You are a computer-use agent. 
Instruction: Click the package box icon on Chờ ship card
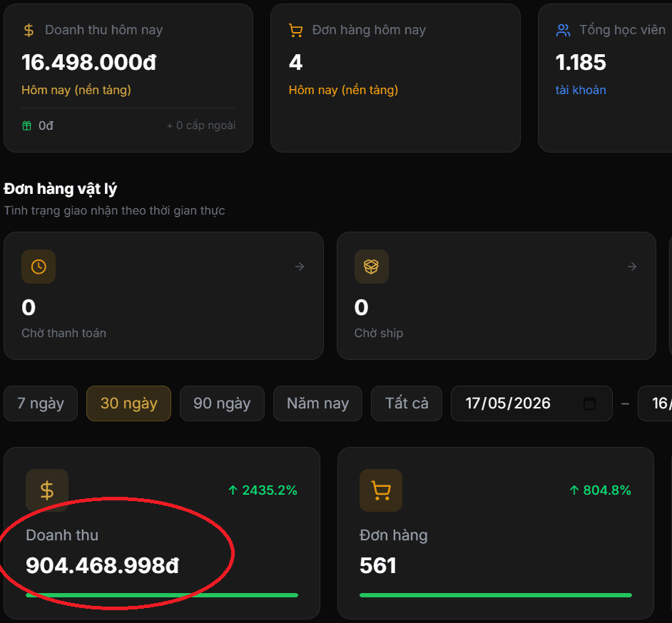(x=371, y=267)
